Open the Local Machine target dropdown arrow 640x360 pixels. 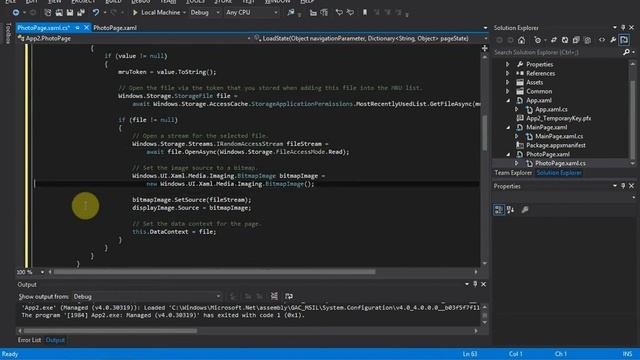tap(184, 13)
